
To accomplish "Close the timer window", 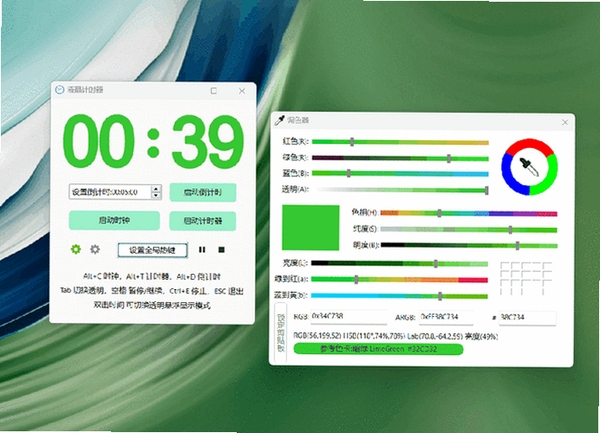I will tap(242, 91).
